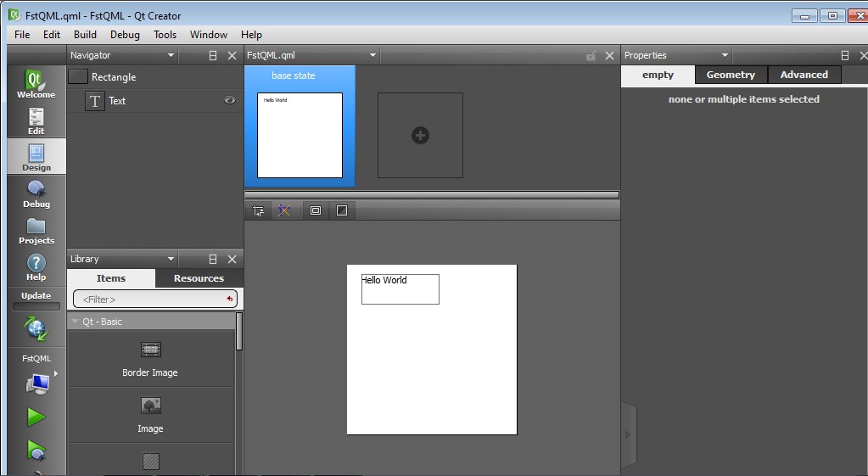Toggle snap to anchors crossed-lines icon
Image resolution: width=868 pixels, height=476 pixels.
284,211
